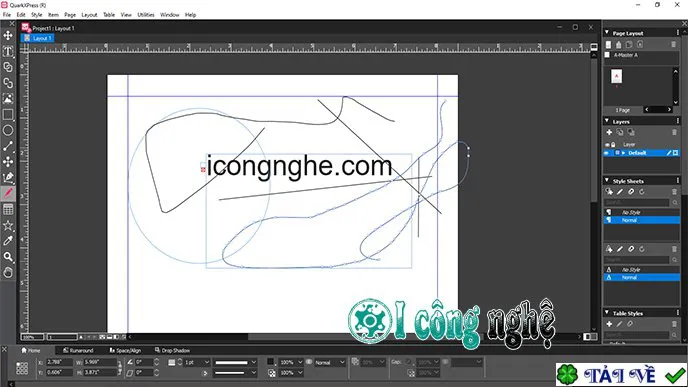
Task: Collapse the Table Styles panel triangle
Action: pos(607,313)
